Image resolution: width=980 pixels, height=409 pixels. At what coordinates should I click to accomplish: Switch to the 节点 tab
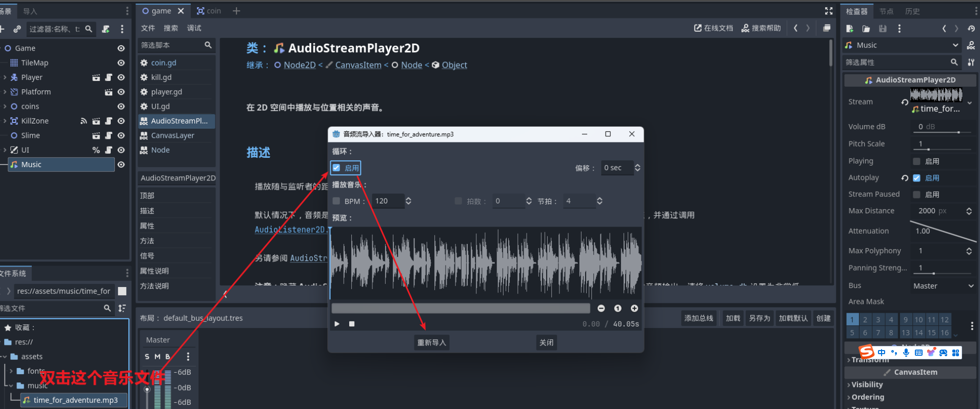click(x=886, y=11)
